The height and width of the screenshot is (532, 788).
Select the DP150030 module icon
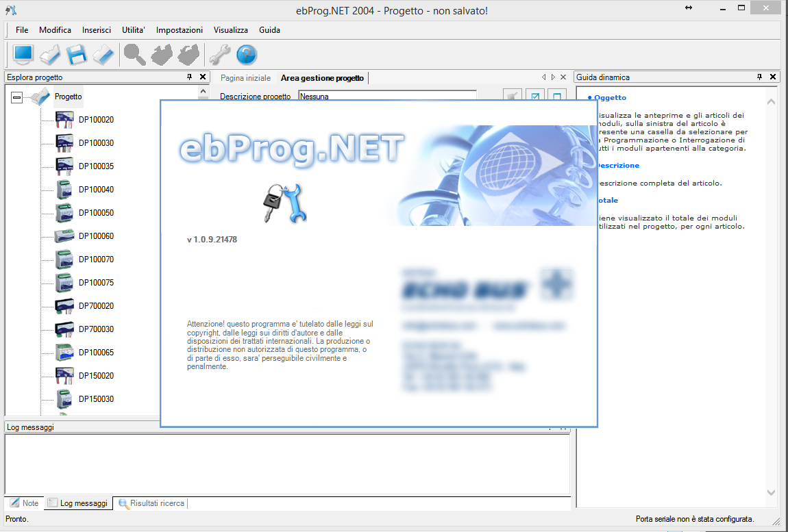[x=64, y=399]
